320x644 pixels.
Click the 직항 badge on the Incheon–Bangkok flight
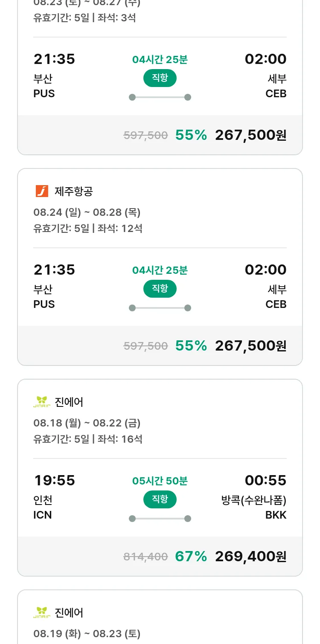point(160,499)
